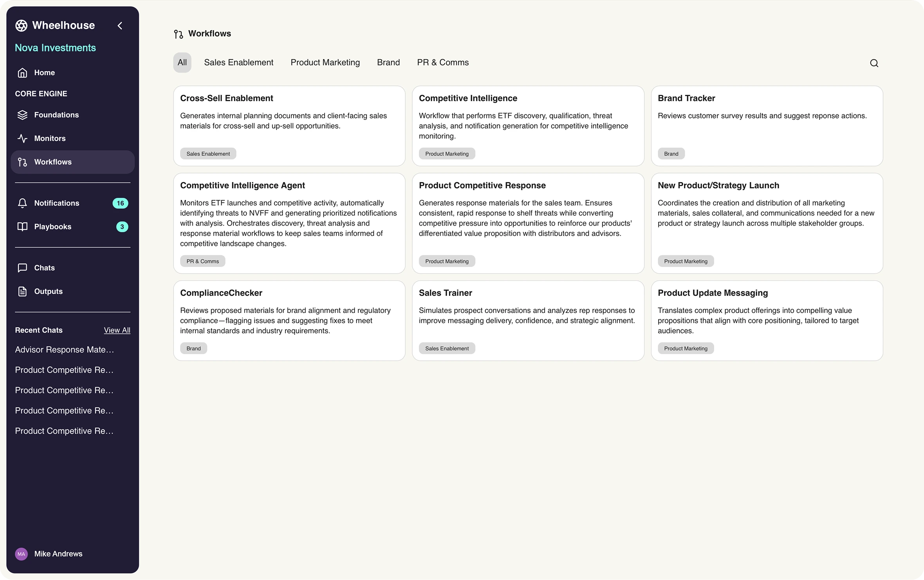Click the Mike Andrews avatar

21,554
